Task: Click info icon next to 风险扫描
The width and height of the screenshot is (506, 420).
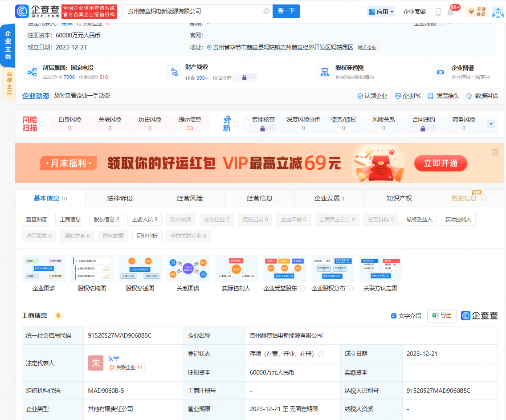Action: pos(42,124)
